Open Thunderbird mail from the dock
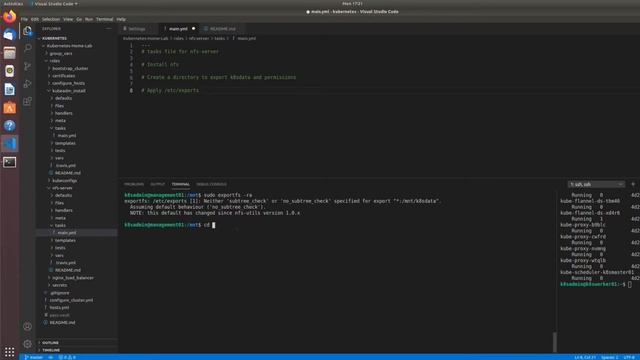This screenshot has width=640, height=360. click(9, 35)
